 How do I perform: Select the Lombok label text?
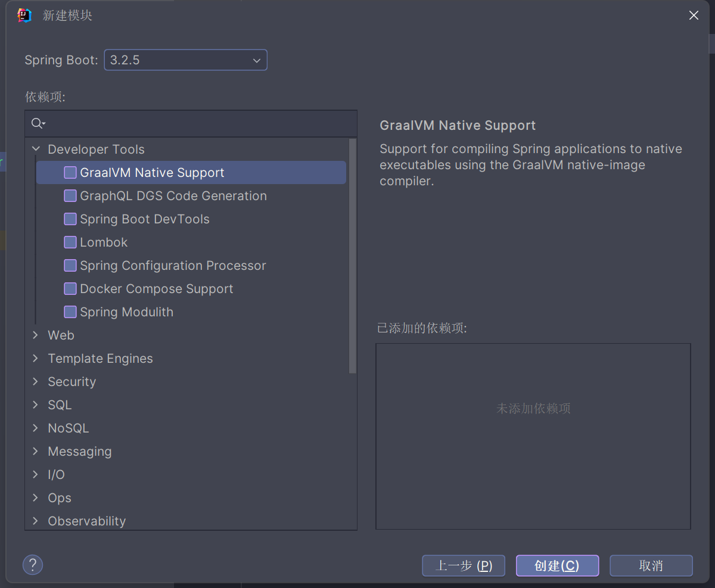click(104, 242)
